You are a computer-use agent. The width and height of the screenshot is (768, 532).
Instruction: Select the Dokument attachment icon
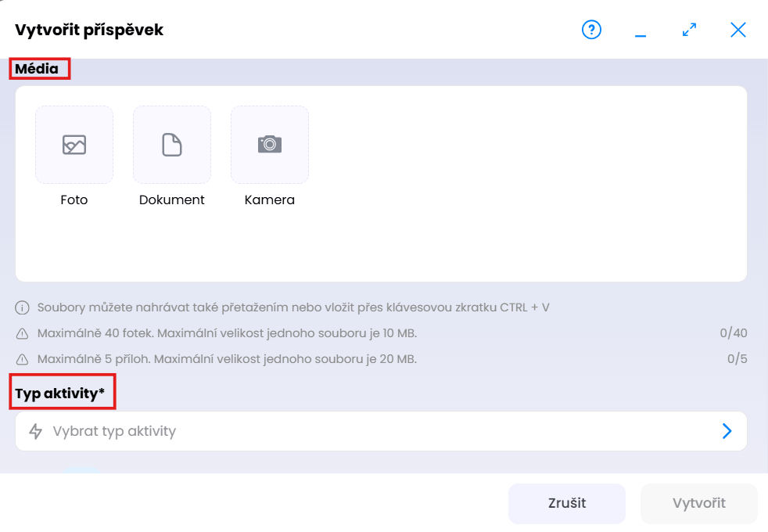pyautogui.click(x=172, y=145)
